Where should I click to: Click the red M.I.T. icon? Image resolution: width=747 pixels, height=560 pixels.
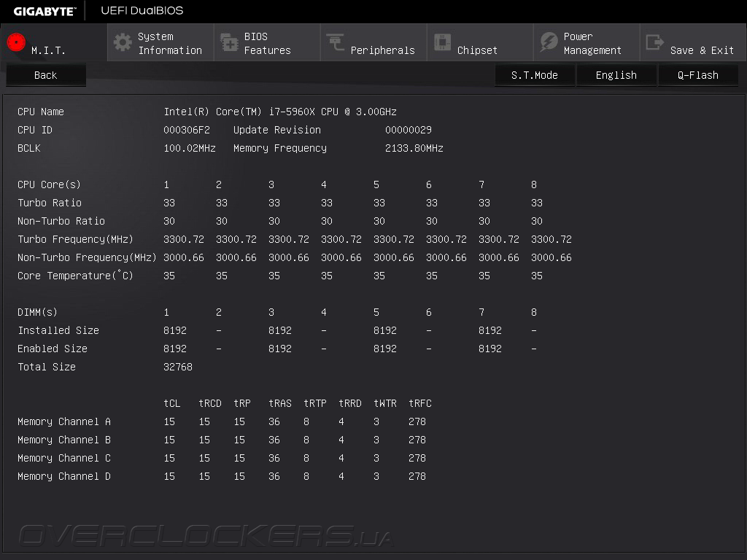tap(16, 42)
